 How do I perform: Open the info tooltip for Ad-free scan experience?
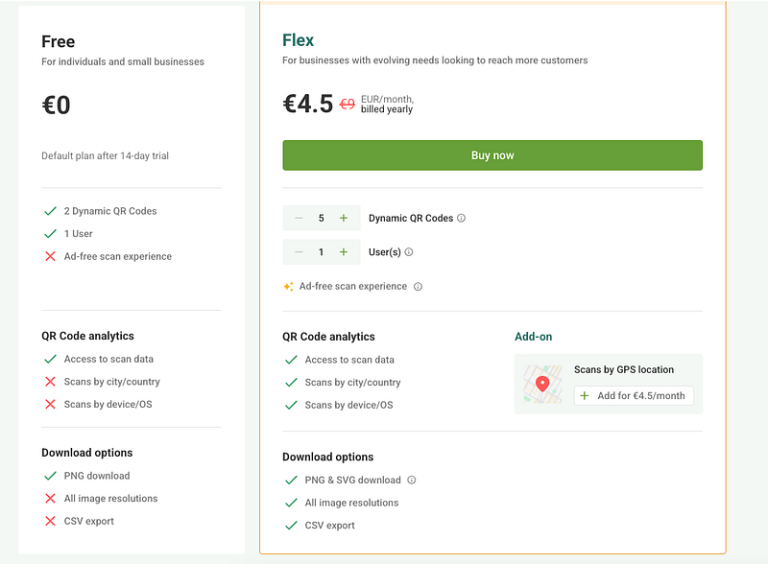point(418,287)
